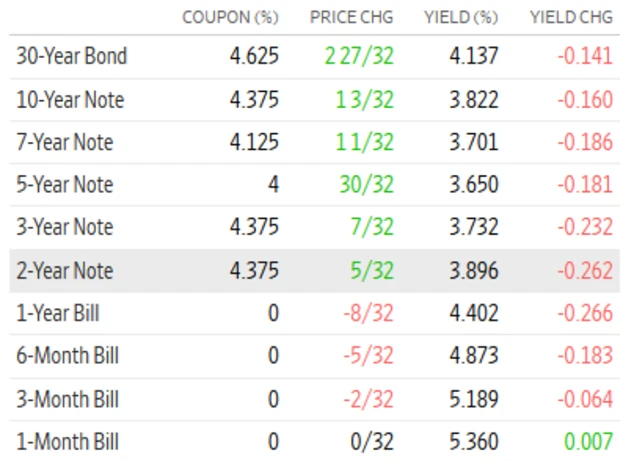Image resolution: width=640 pixels, height=461 pixels.
Task: Click the 30-Year Bond row label
Action: pyautogui.click(x=71, y=56)
